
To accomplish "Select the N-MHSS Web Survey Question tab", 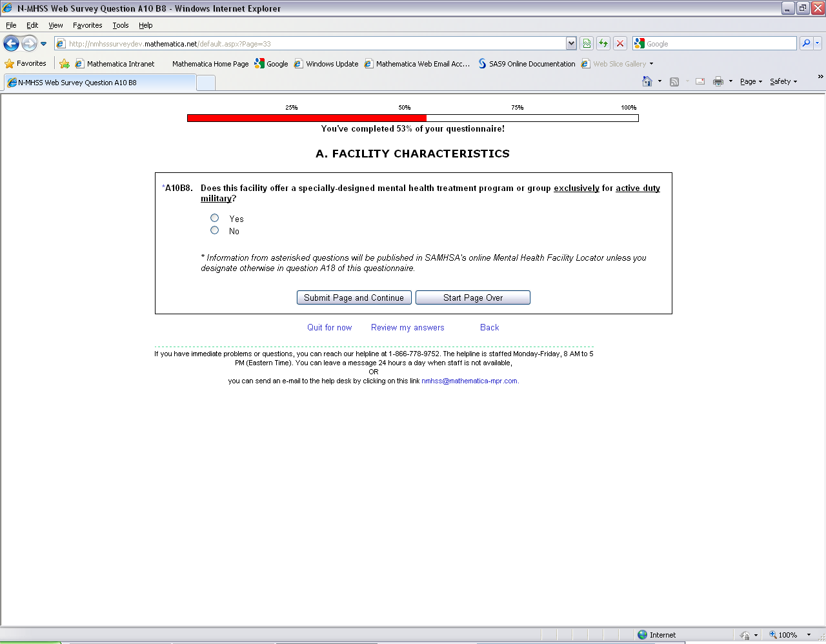I will [100, 83].
